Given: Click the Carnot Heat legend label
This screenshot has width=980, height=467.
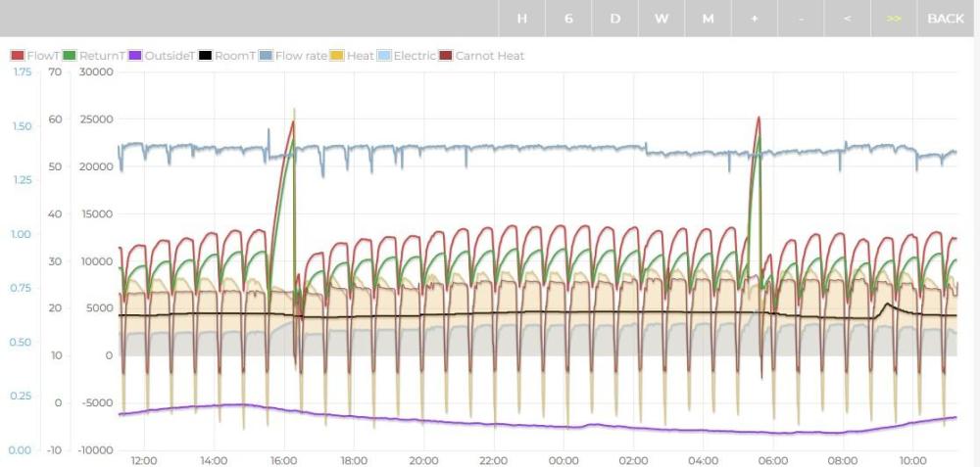Looking at the screenshot, I should (x=490, y=56).
